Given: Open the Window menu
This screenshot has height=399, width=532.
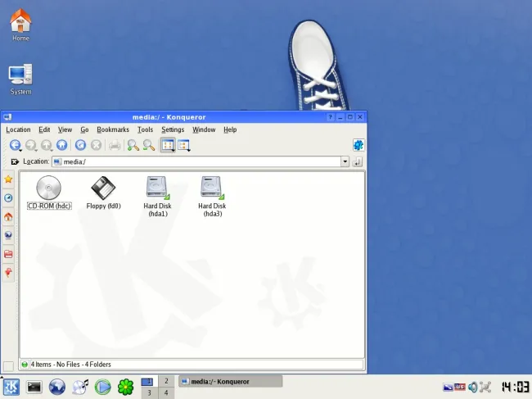Looking at the screenshot, I should tap(204, 129).
